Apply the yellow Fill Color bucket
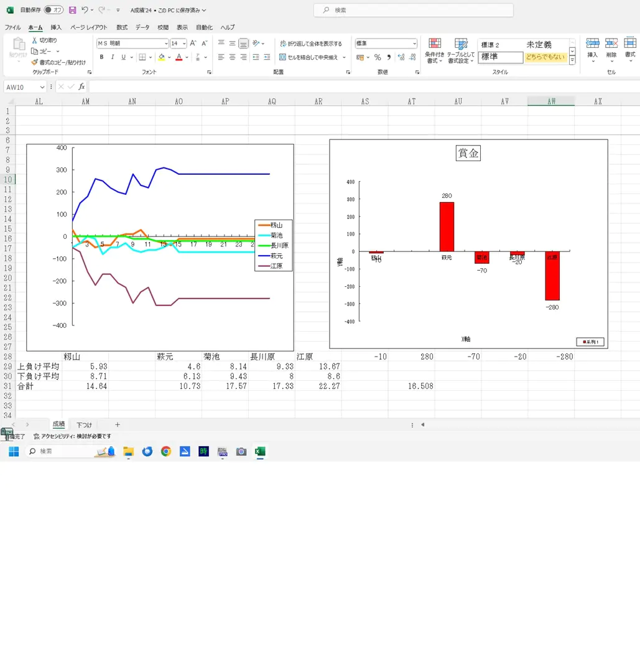Screen dimensions: 640x672 [x=162, y=57]
